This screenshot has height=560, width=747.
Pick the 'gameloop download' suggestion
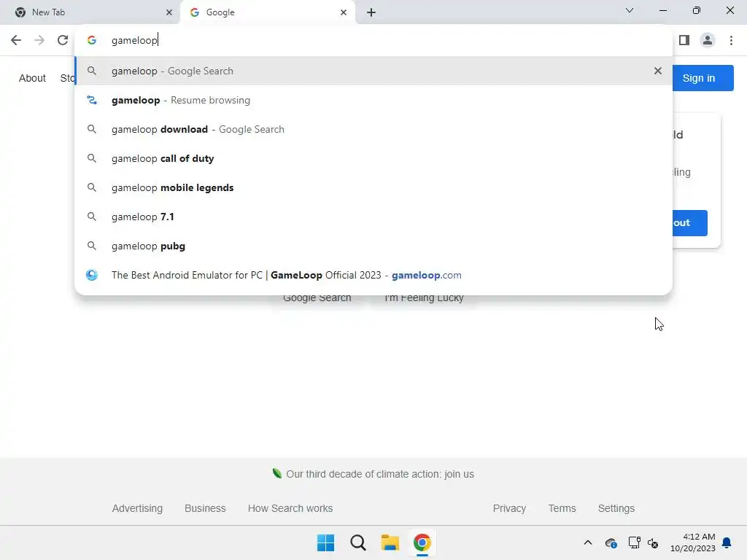point(373,129)
